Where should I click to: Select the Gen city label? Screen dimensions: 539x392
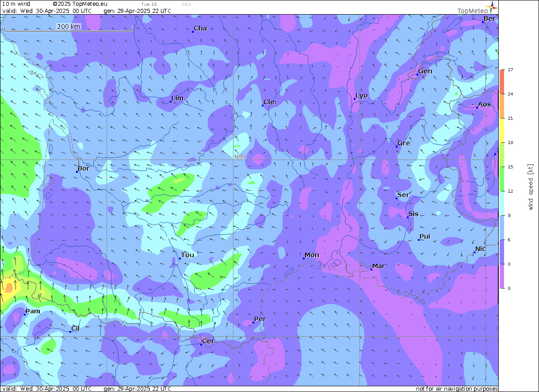click(x=425, y=71)
